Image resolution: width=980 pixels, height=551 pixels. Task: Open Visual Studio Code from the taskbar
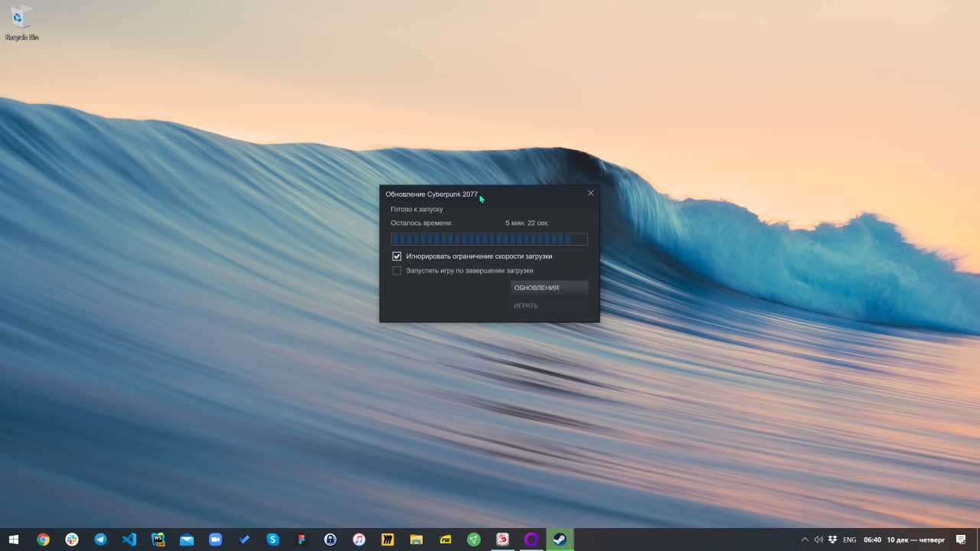(x=129, y=540)
